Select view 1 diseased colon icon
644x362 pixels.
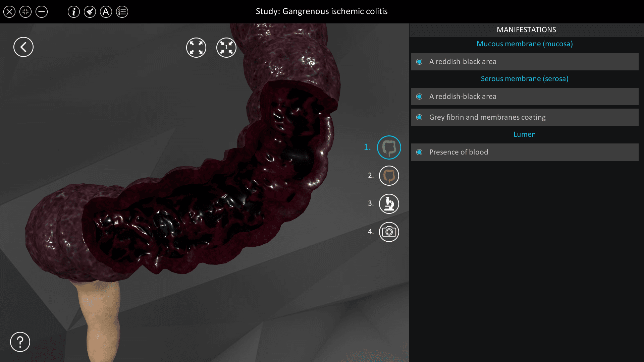(x=389, y=147)
